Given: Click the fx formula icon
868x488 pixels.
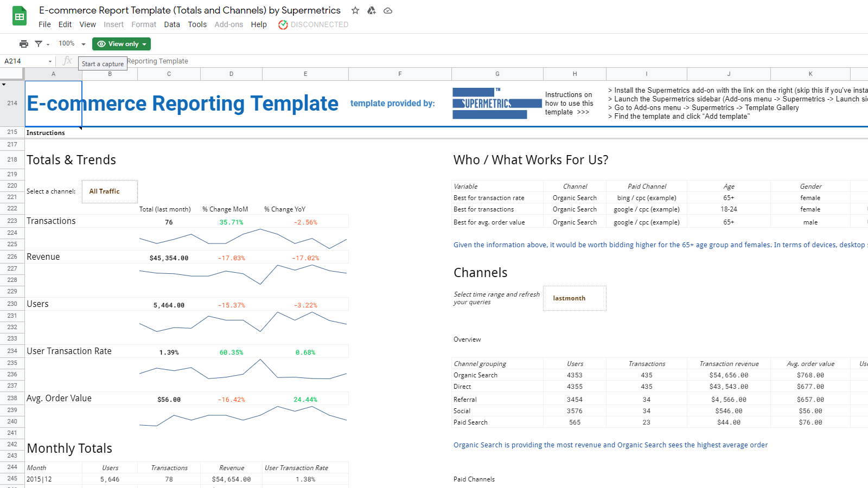Looking at the screenshot, I should point(67,61).
